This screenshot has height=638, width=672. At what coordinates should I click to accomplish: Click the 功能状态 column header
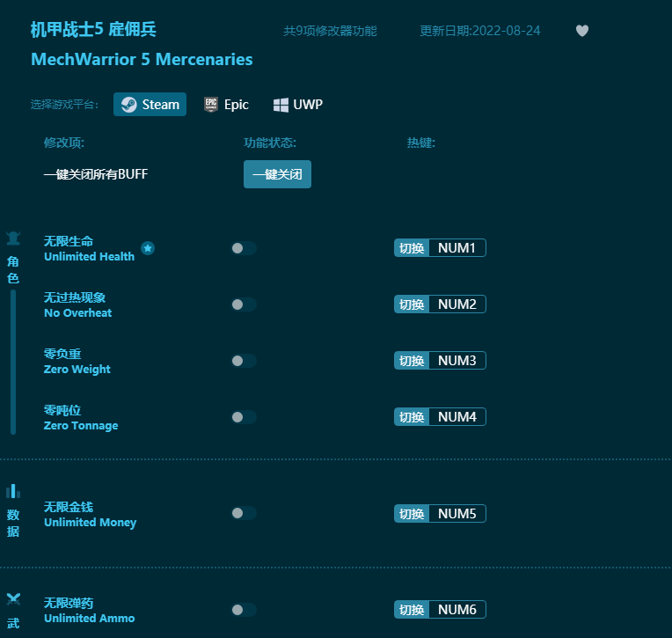pyautogui.click(x=270, y=143)
